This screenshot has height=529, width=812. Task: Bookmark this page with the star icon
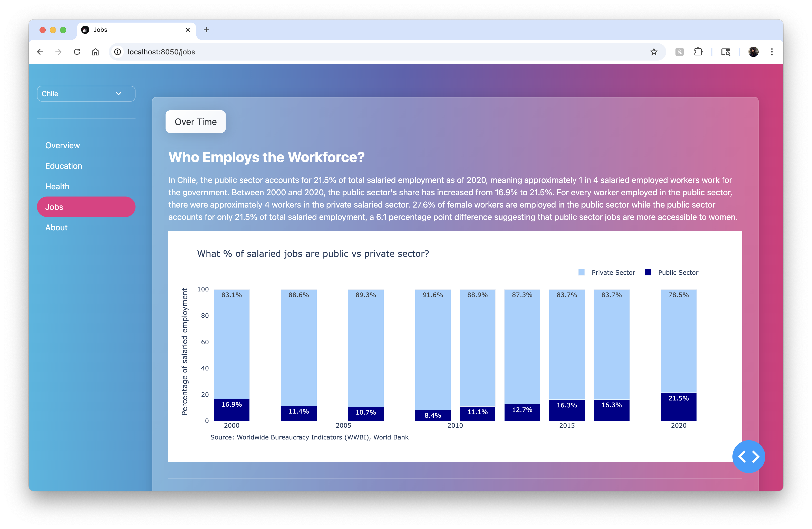coord(653,52)
